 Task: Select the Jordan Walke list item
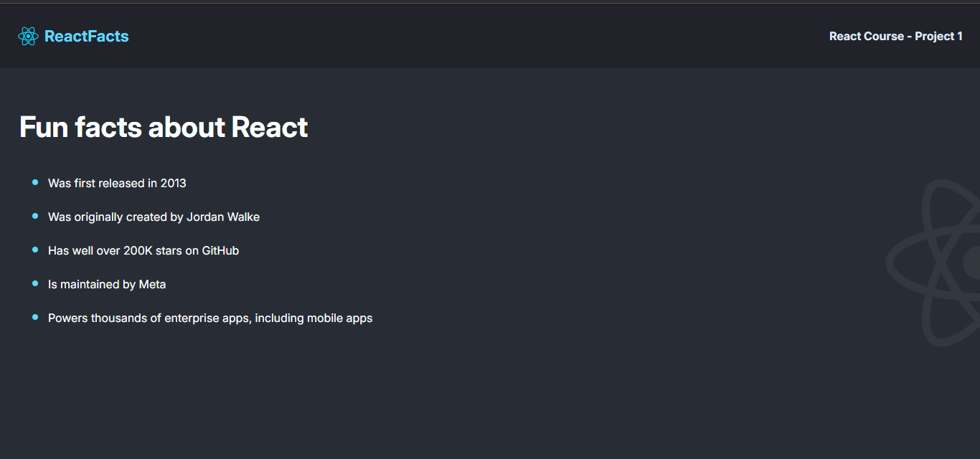pos(154,217)
